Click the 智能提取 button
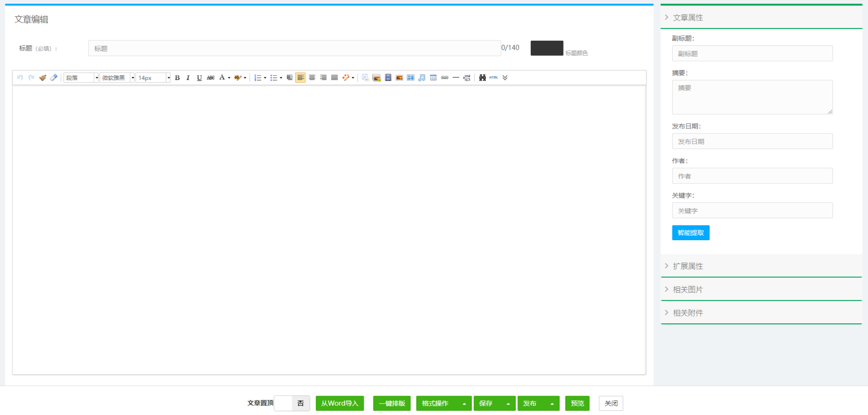Image resolution: width=868 pixels, height=415 pixels. point(690,233)
